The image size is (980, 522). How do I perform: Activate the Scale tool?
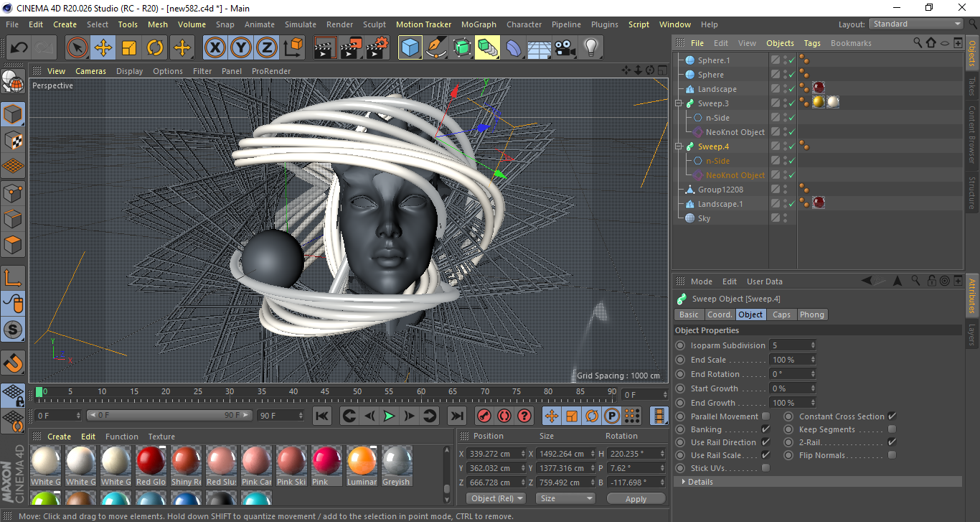pos(129,48)
